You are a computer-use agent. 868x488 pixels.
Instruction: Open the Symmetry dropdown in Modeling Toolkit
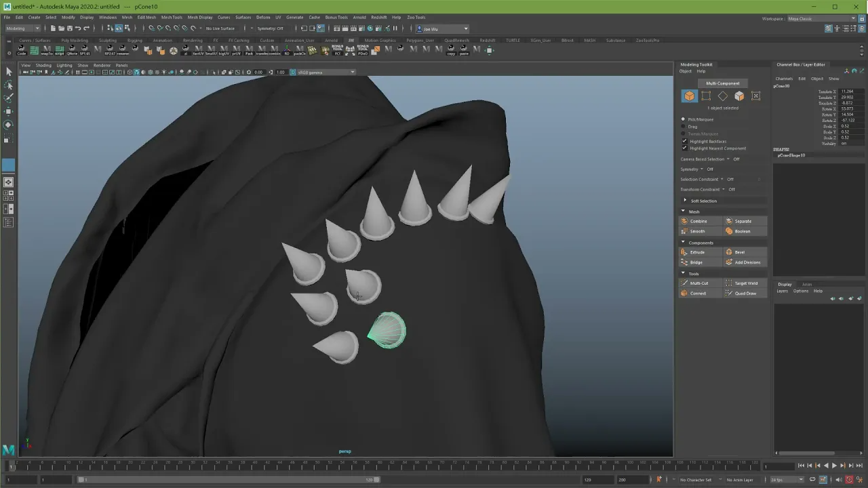click(x=703, y=169)
